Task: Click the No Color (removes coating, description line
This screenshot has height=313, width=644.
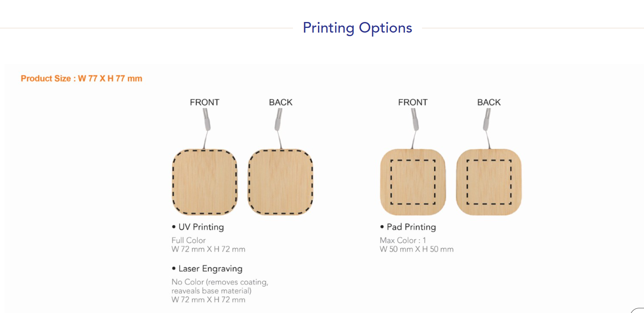Action: [220, 282]
